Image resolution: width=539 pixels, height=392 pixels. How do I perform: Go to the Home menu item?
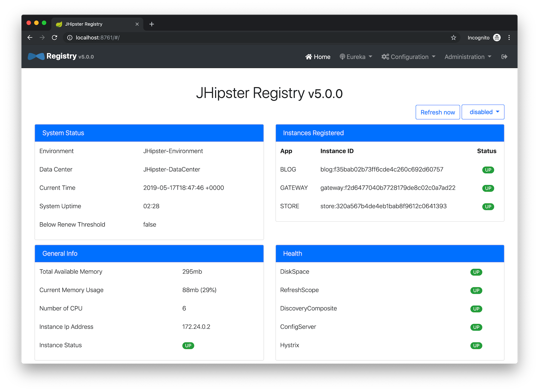pyautogui.click(x=318, y=57)
